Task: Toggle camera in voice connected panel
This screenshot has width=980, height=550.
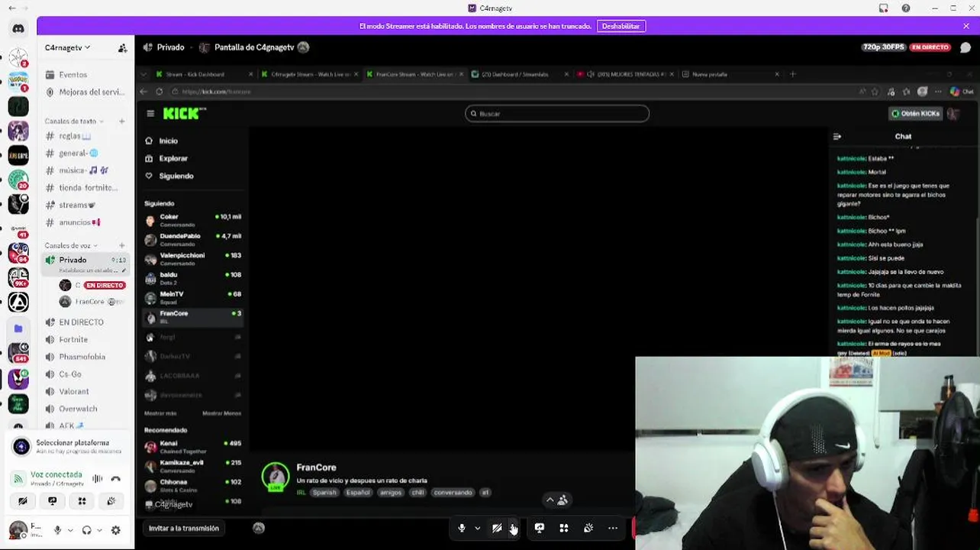Action: 22,501
